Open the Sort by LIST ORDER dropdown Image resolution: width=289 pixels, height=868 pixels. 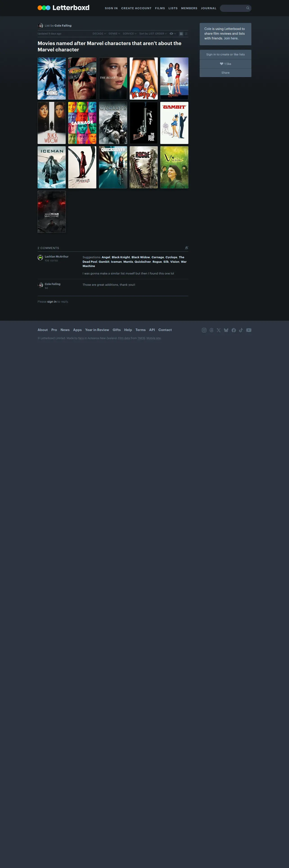pos(153,34)
